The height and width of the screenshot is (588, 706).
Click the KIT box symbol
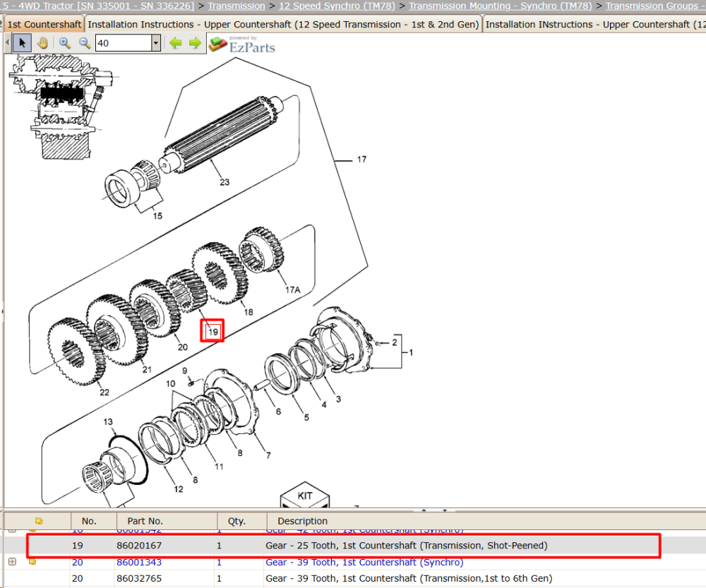point(305,496)
